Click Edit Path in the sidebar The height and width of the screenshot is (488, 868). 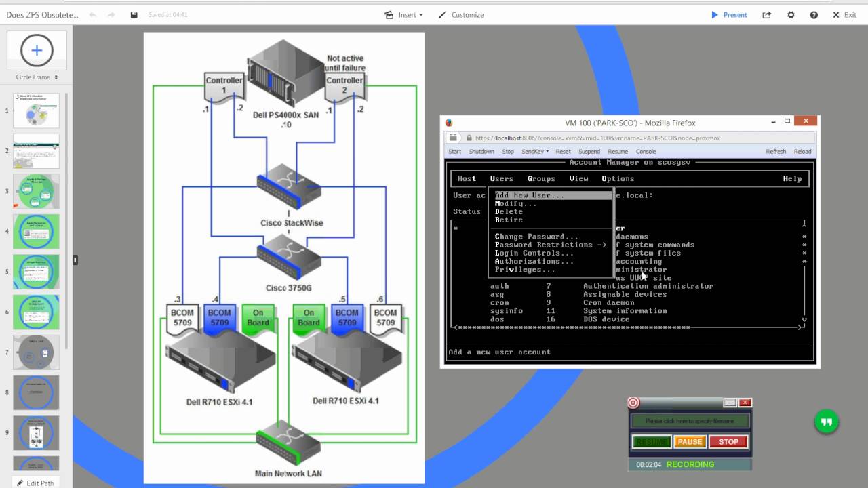[x=37, y=483]
